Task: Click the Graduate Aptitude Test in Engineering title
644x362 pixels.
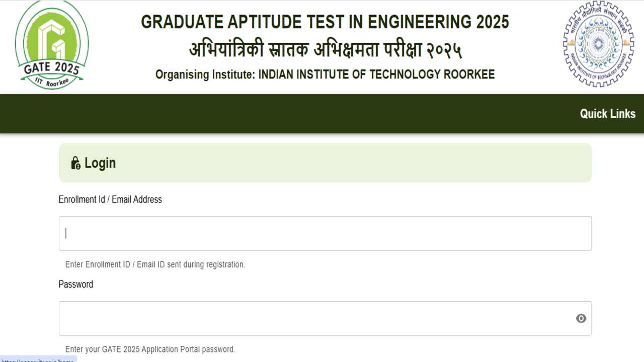Action: 325,22
